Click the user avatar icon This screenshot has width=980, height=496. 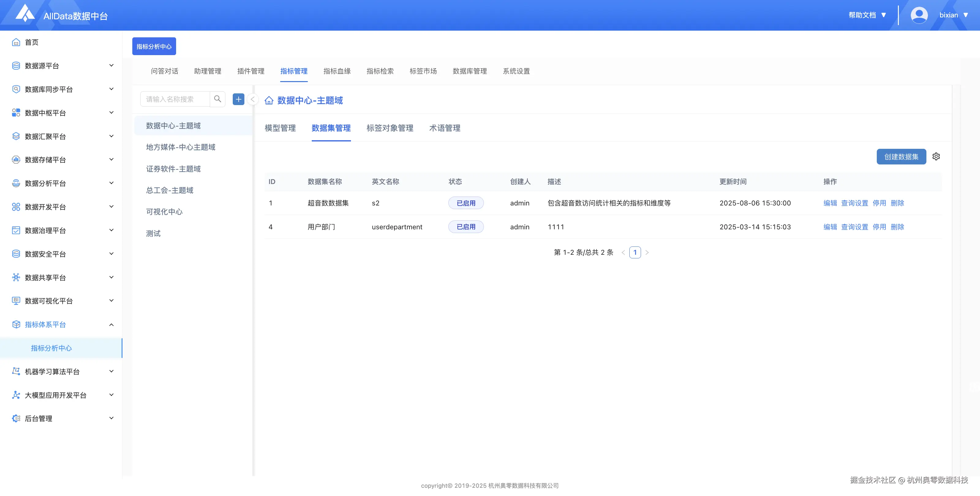[919, 15]
